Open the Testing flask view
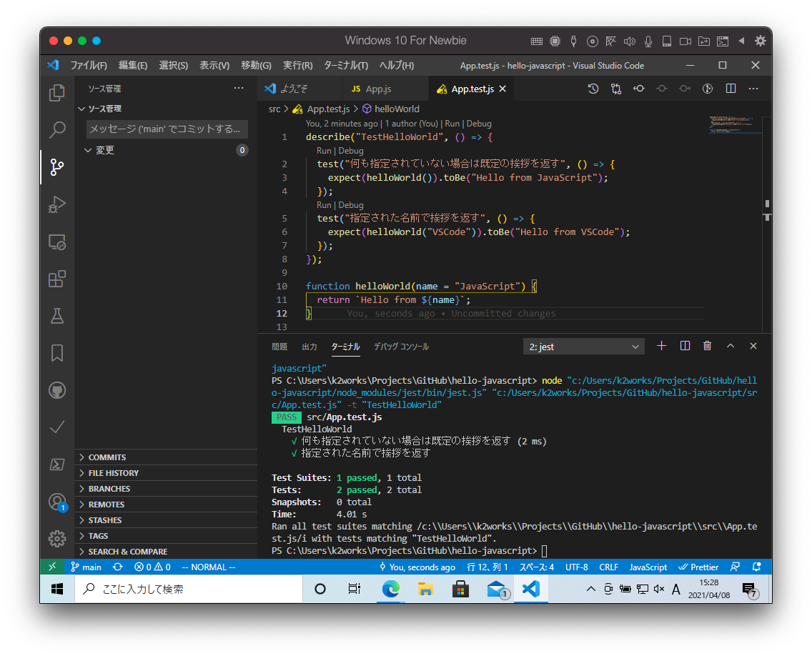The width and height of the screenshot is (812, 656). (x=56, y=316)
